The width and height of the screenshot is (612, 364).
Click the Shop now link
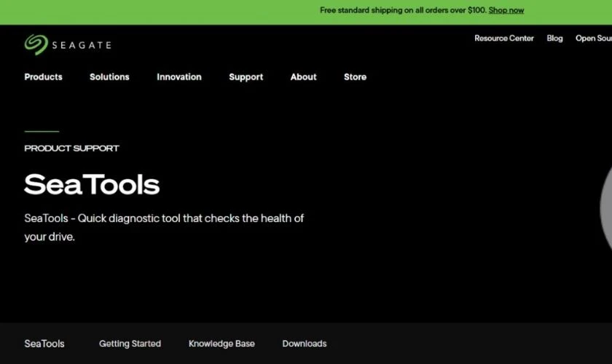click(506, 10)
